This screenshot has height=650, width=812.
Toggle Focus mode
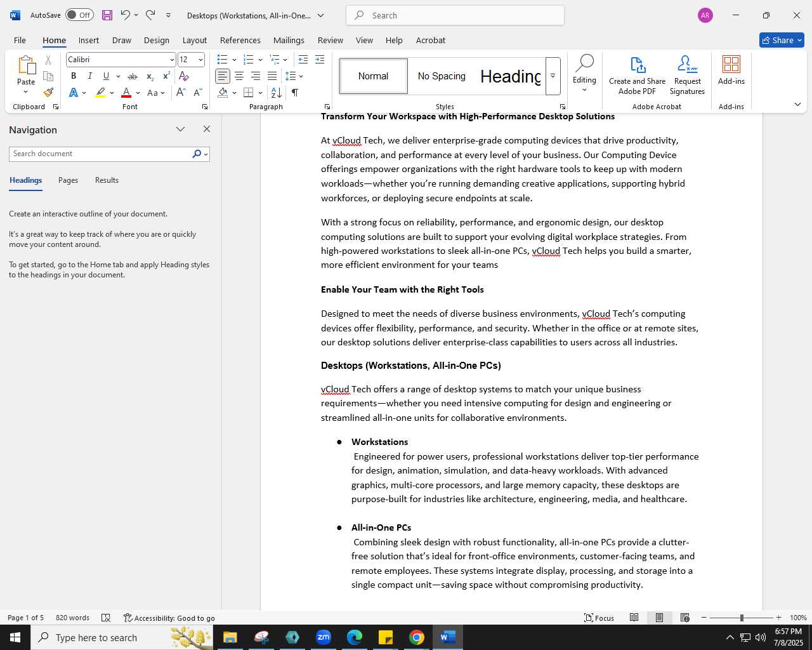click(x=599, y=618)
